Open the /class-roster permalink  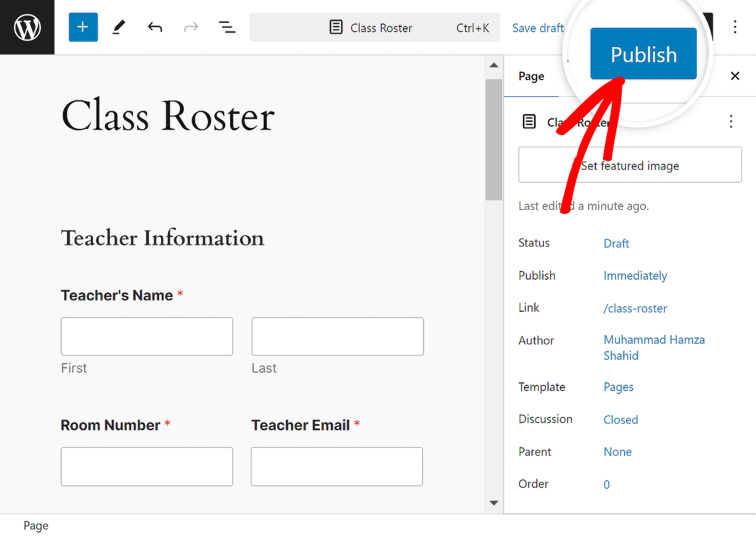tap(635, 308)
